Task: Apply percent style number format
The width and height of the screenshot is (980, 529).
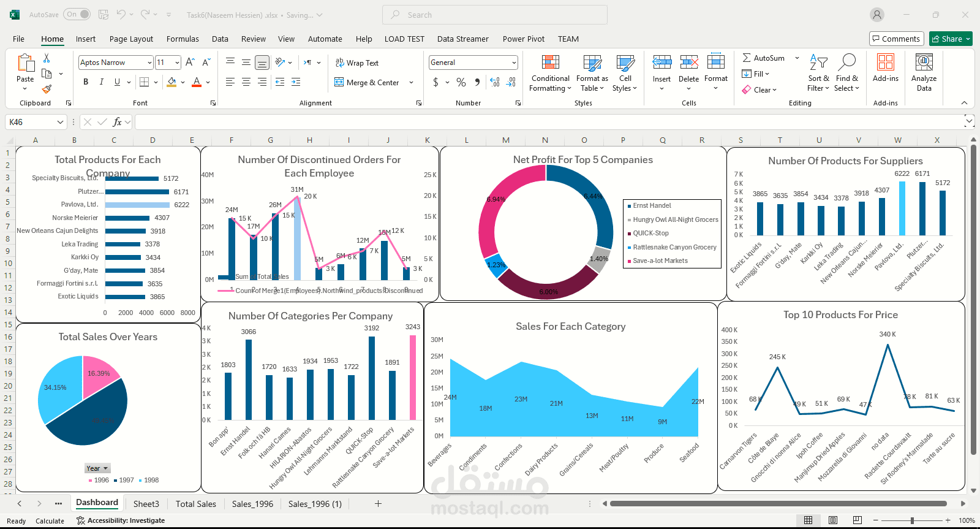Action: click(461, 82)
